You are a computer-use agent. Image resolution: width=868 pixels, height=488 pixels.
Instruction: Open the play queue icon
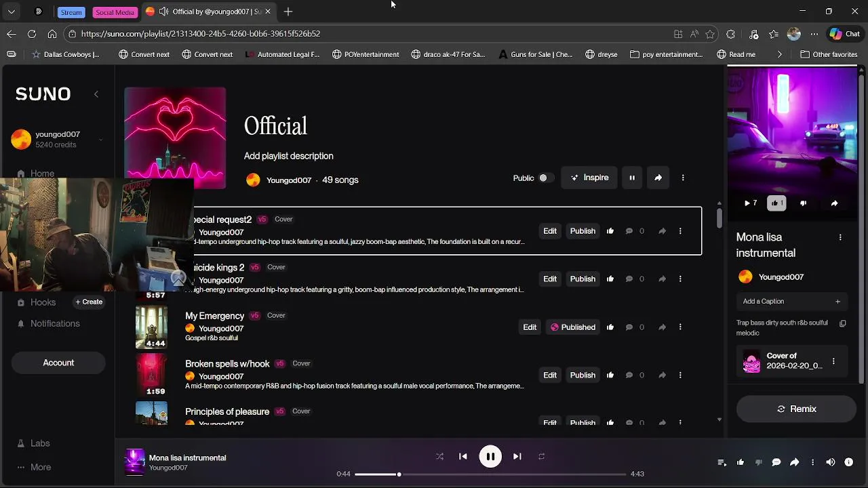(x=722, y=462)
